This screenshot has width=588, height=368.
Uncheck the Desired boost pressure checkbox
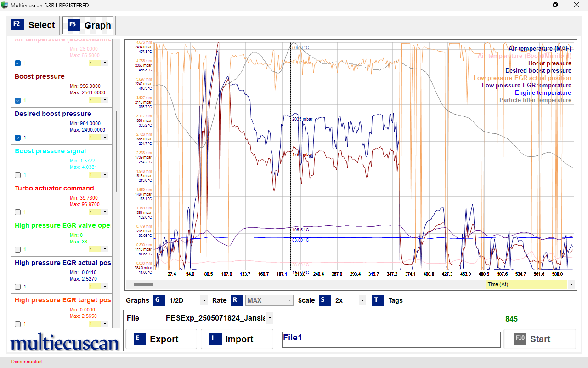point(17,138)
